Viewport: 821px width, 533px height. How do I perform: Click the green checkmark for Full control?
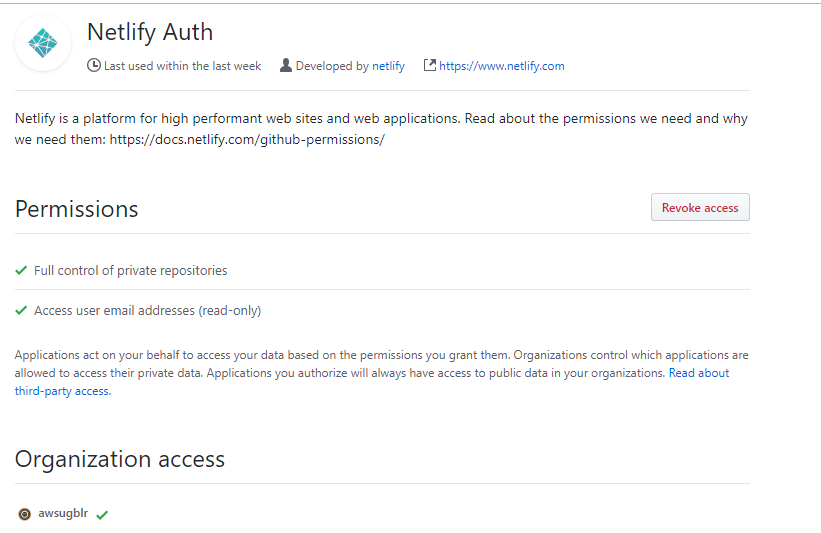[21, 270]
